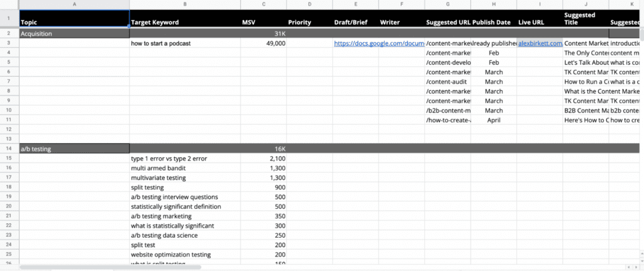Select the /how-to-create- URL cell

(x=448, y=120)
